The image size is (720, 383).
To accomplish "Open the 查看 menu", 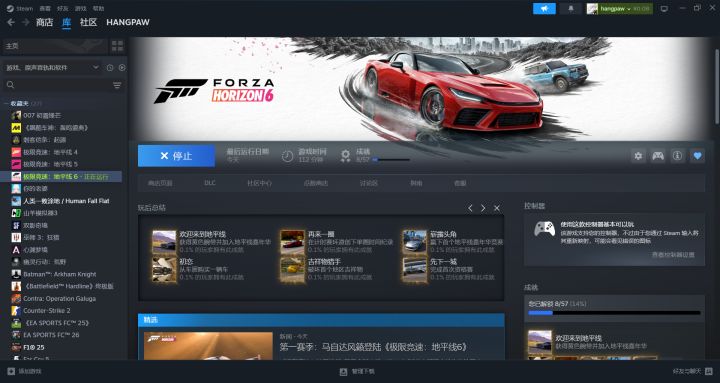I will pyautogui.click(x=45, y=8).
